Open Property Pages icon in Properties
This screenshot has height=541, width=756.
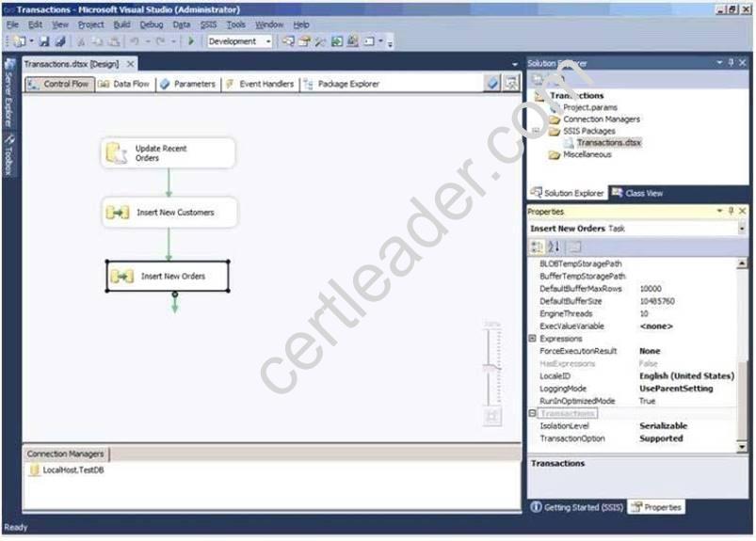tap(574, 247)
